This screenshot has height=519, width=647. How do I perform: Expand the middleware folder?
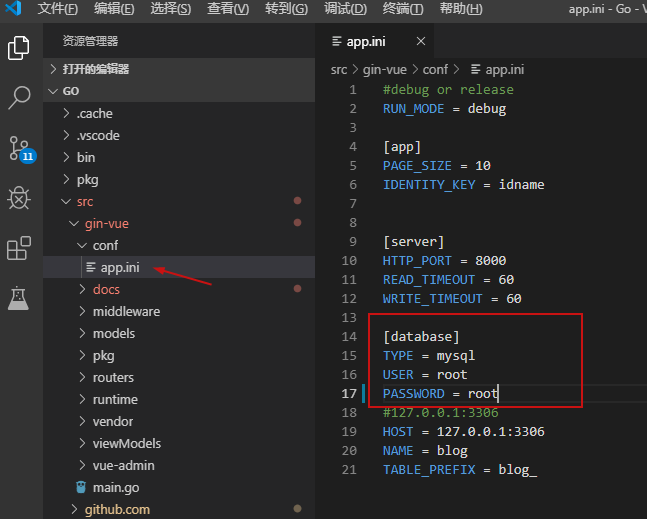coord(126,311)
